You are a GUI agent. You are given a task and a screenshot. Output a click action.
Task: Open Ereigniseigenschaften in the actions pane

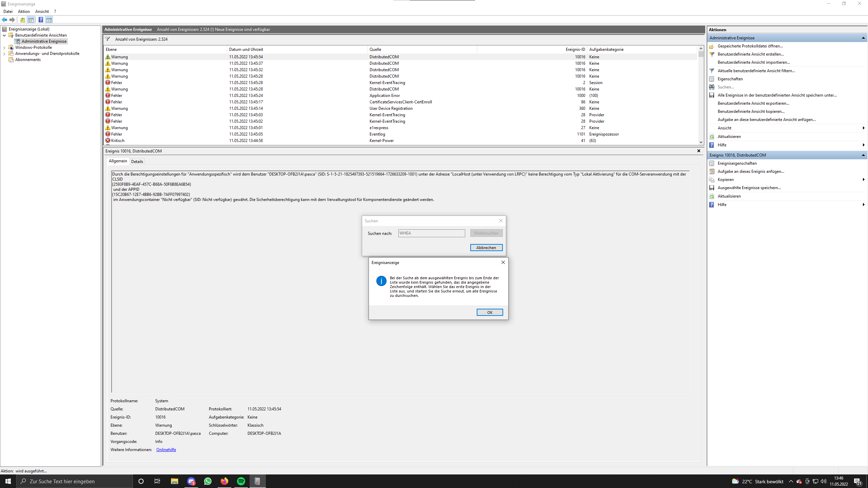(x=737, y=163)
